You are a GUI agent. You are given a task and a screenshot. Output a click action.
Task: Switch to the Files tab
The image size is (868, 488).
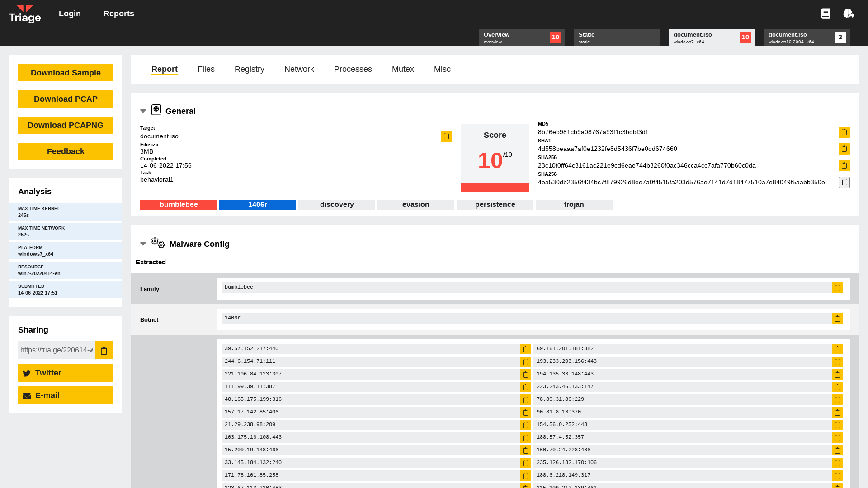pos(206,69)
